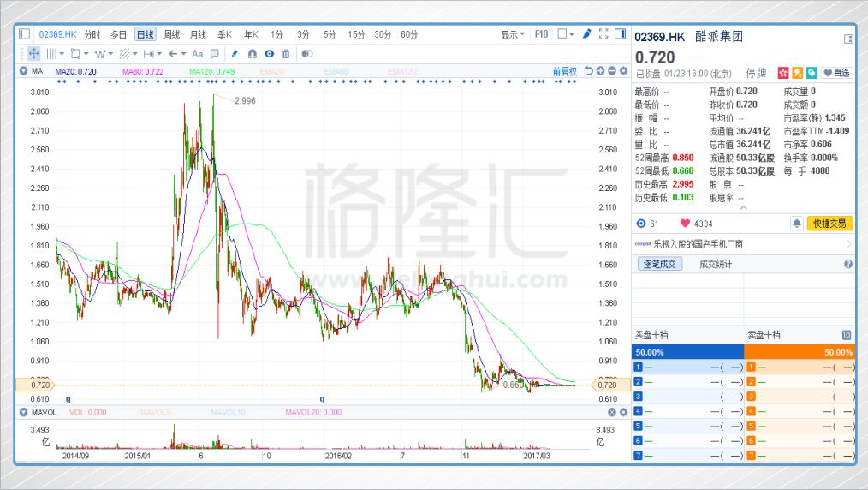Click the order book depth 10 icon

click(x=847, y=334)
